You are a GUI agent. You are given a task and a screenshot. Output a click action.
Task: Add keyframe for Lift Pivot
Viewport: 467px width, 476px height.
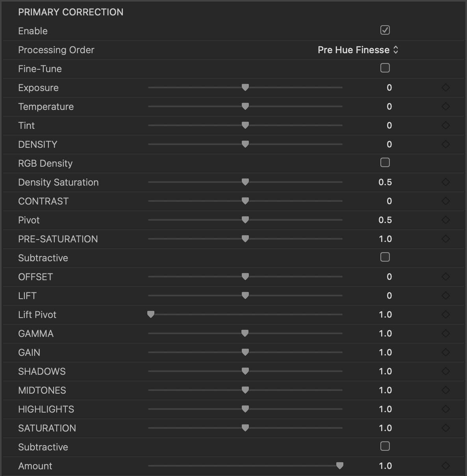(x=446, y=314)
